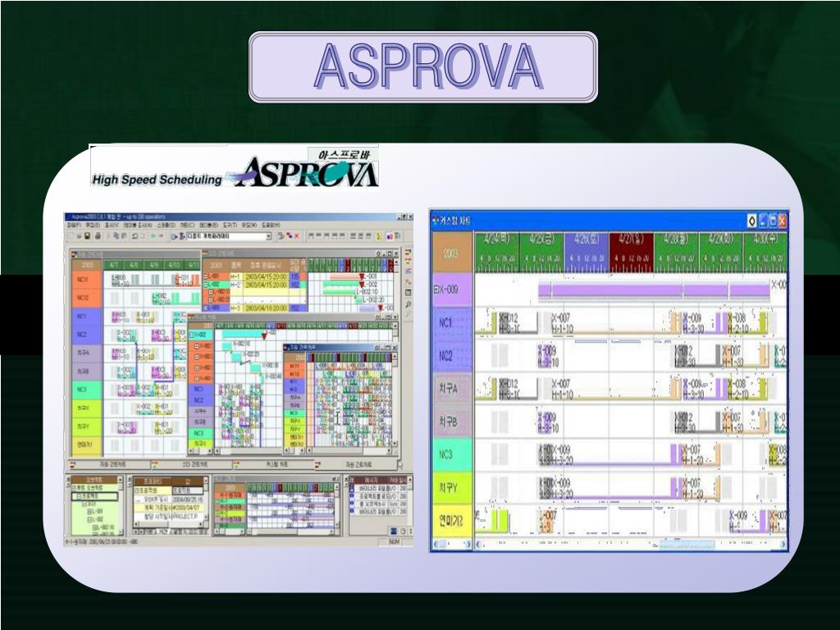Viewport: 840px width, 630px height.
Task: Collapse the X-009 row in 커스텀 차트 window
Action: pyautogui.click(x=436, y=290)
